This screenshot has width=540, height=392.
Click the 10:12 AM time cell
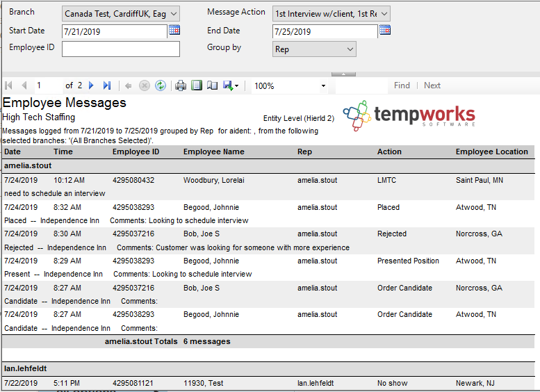click(x=69, y=180)
